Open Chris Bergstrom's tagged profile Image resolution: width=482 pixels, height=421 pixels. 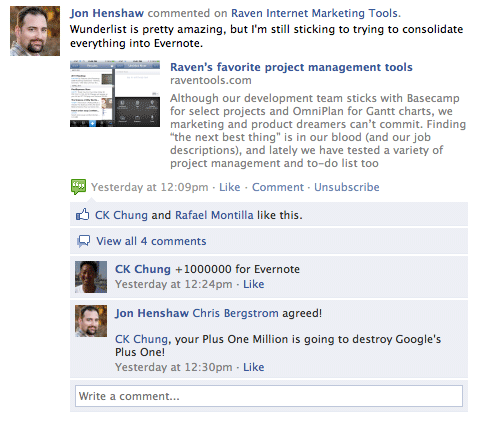(235, 313)
